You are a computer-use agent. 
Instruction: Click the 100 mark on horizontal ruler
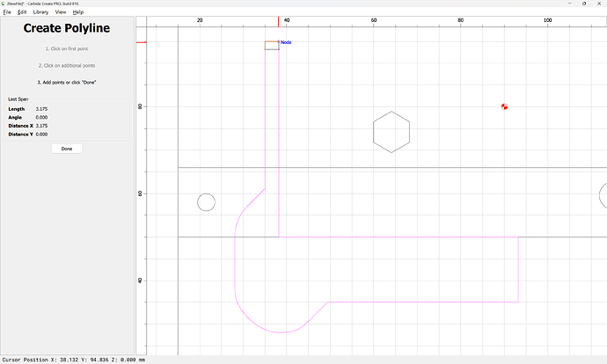(x=547, y=20)
